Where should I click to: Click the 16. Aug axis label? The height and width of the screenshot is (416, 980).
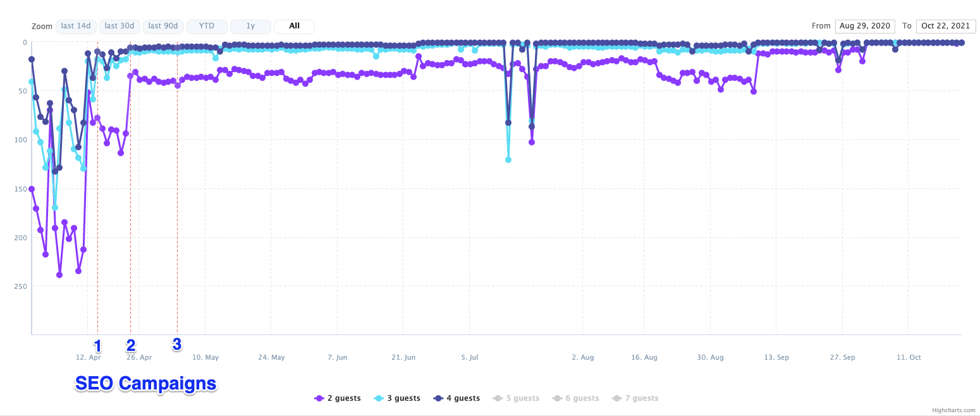point(644,358)
